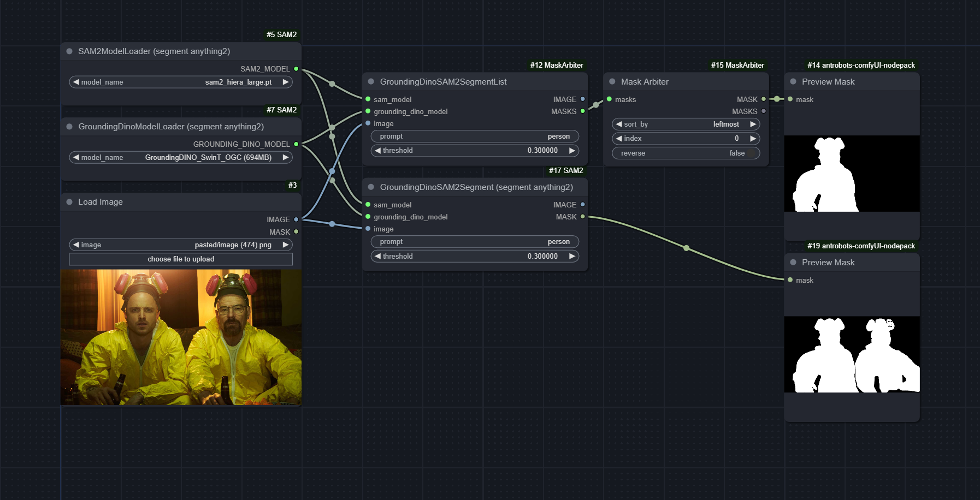Screen dimensions: 980x500
Task: Increase threshold in GroundingDinoSAM2Segment (segment anything2) node
Action: click(572, 256)
